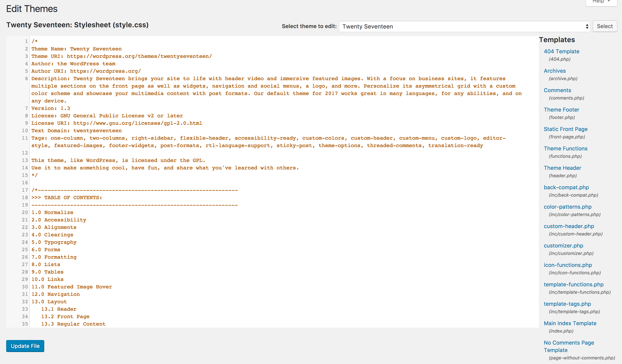This screenshot has width=622, height=364.
Task: Click the '9.0 Tables' line
Action: [x=47, y=272]
